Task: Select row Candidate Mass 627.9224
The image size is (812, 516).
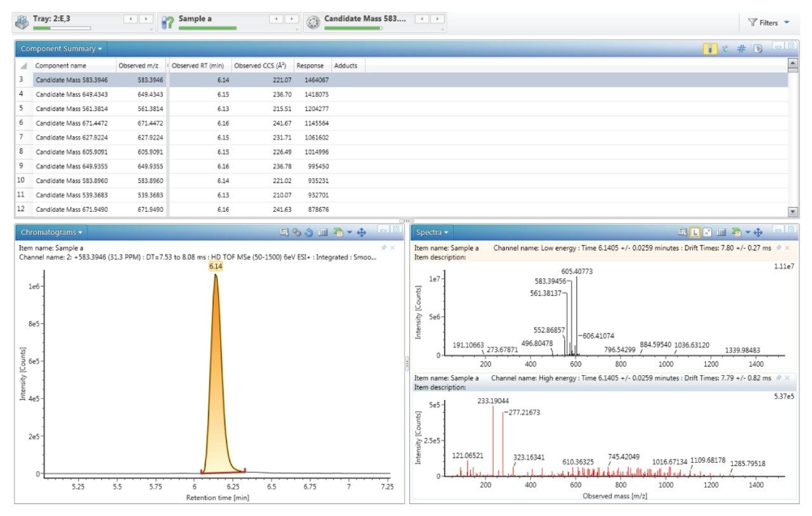Action: 402,137
